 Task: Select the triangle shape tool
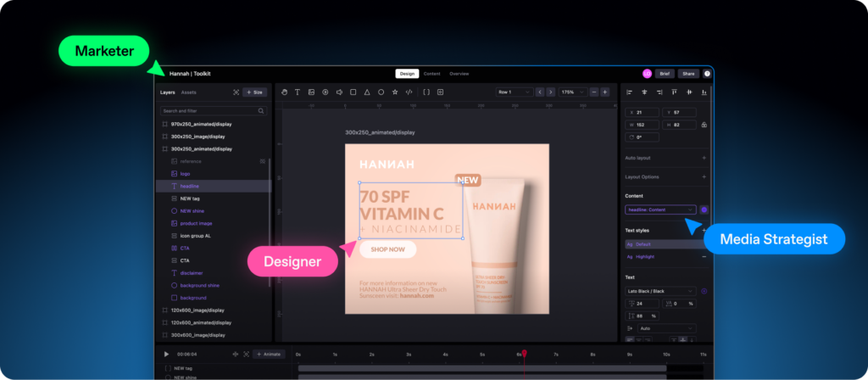367,92
